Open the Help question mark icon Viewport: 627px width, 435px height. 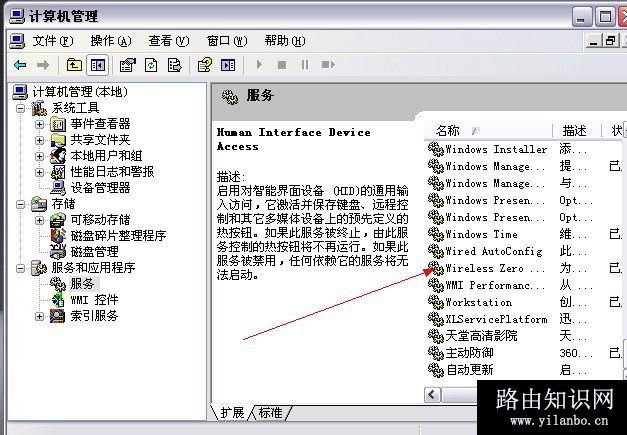pyautogui.click(x=205, y=65)
